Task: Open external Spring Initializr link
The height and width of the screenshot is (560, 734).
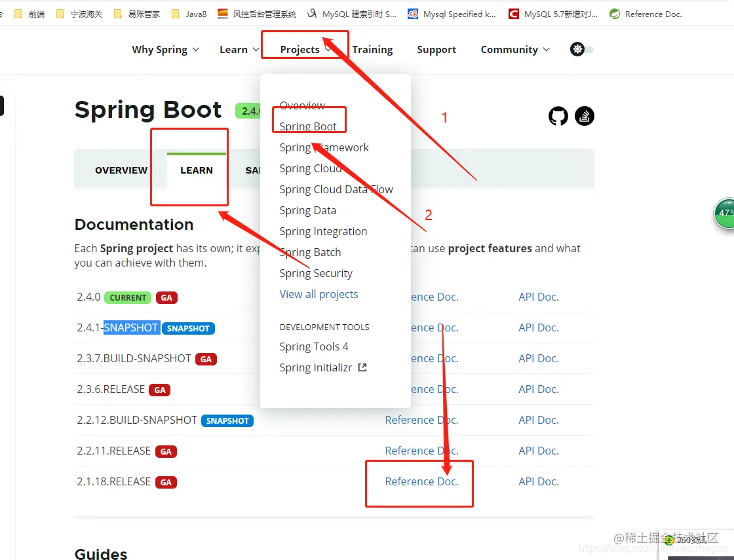Action: [323, 367]
